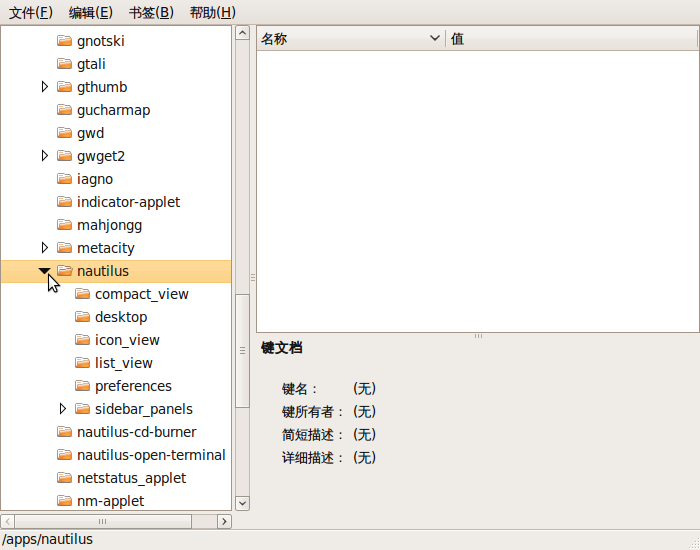Viewport: 700px width, 550px height.
Task: Click the preferences folder icon
Action: pyautogui.click(x=82, y=386)
